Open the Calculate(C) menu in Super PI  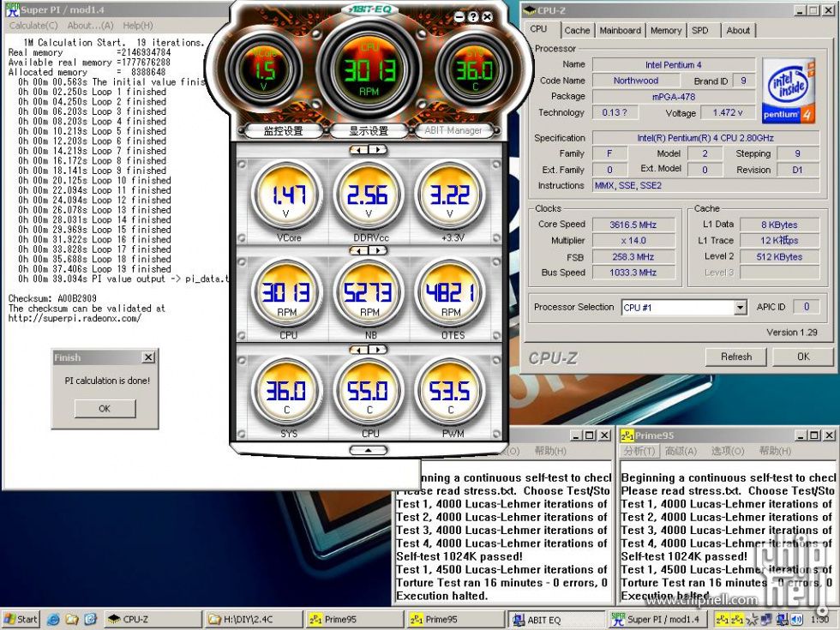point(33,25)
